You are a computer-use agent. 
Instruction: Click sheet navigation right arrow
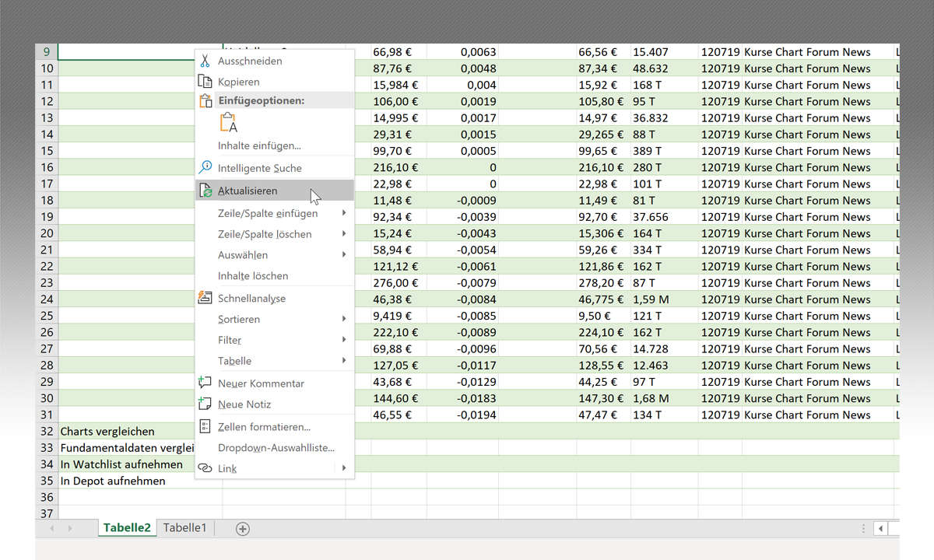click(x=69, y=529)
